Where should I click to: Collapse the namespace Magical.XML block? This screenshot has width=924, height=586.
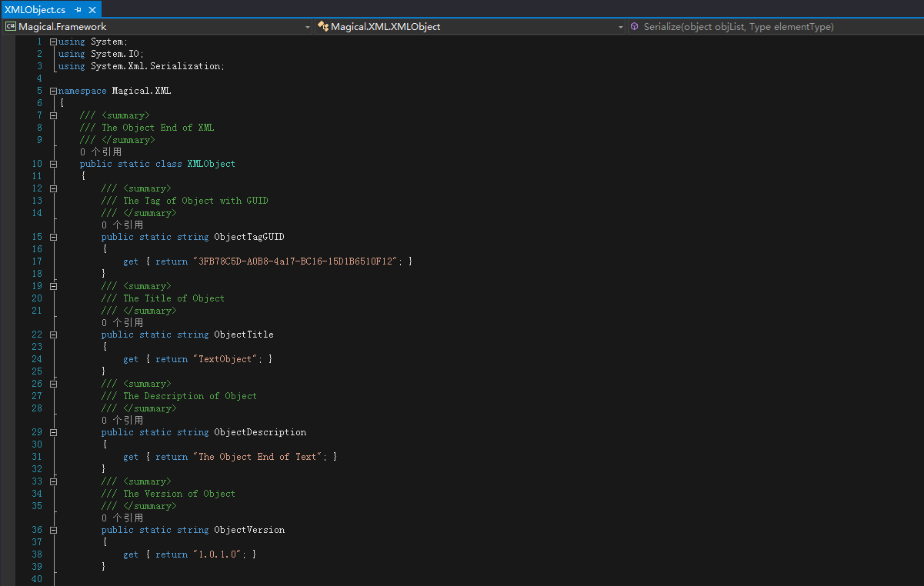[x=53, y=91]
